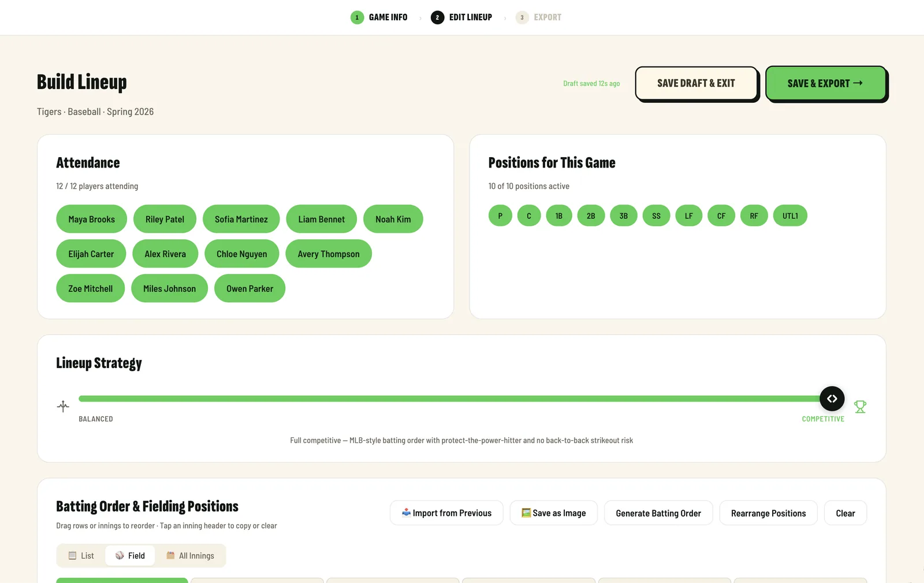Toggle attendance for Noah Kim

(x=393, y=219)
